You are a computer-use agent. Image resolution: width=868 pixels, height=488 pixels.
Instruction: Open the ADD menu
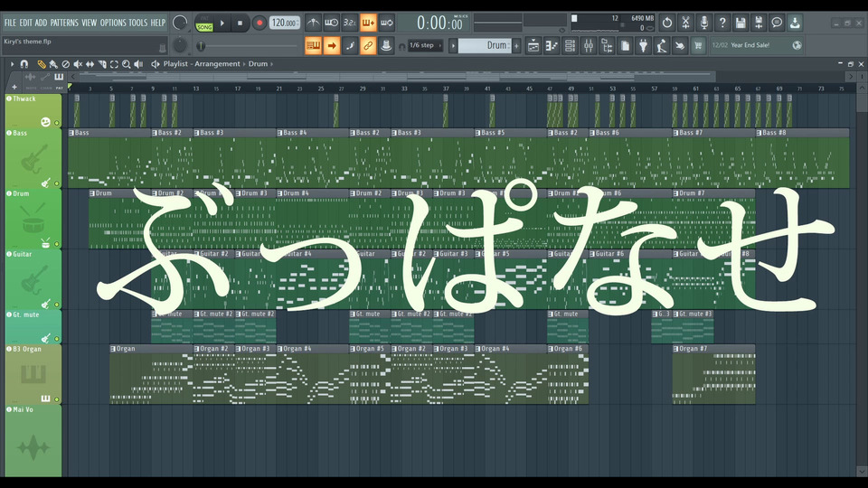pyautogui.click(x=41, y=23)
